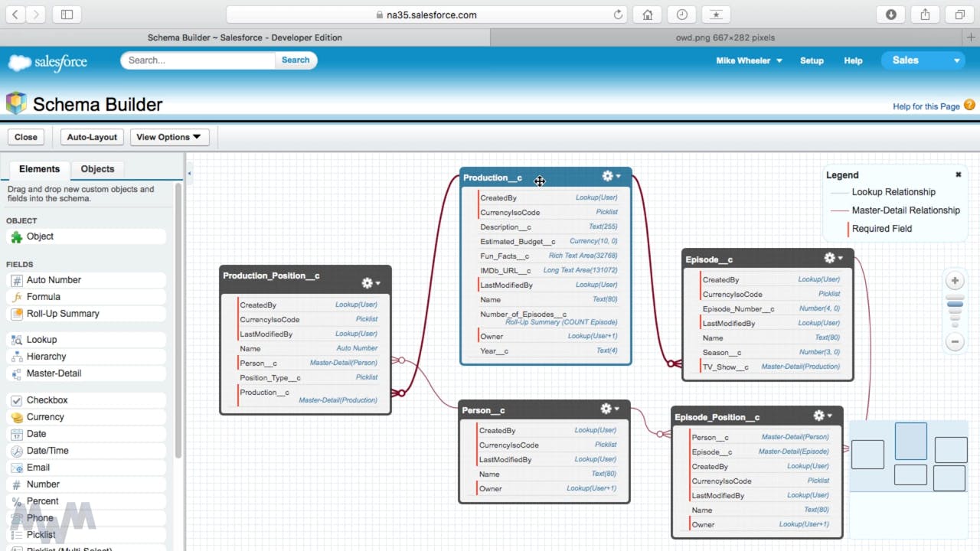This screenshot has height=551, width=980.
Task: Click the help question mark icon
Action: coord(969,106)
